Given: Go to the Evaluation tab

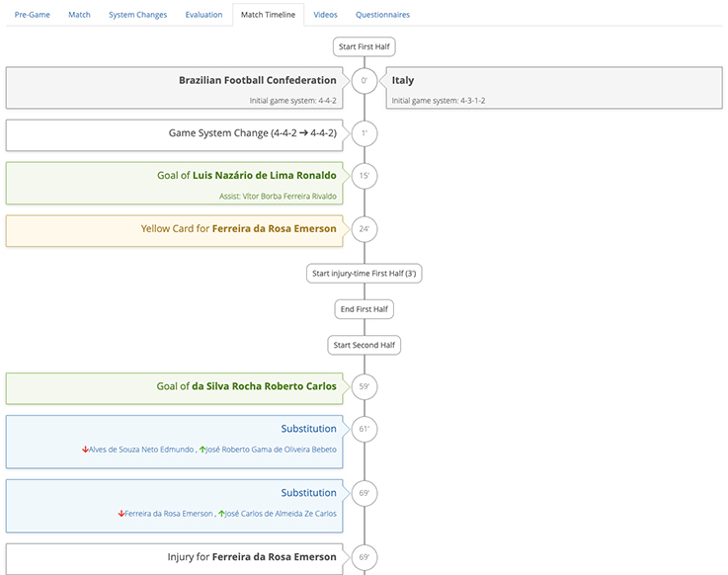Looking at the screenshot, I should click(x=203, y=15).
